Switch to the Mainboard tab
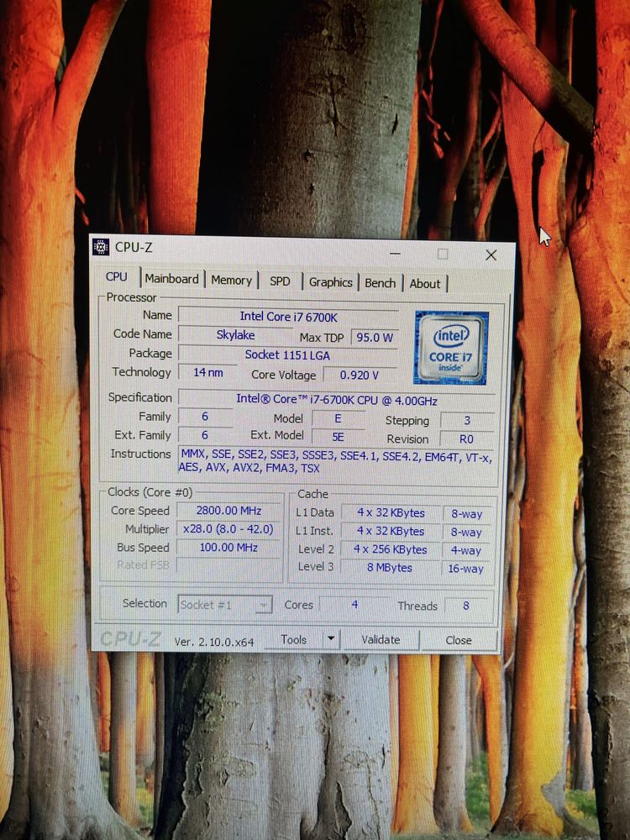Viewport: 630px width, 840px height. pyautogui.click(x=171, y=279)
